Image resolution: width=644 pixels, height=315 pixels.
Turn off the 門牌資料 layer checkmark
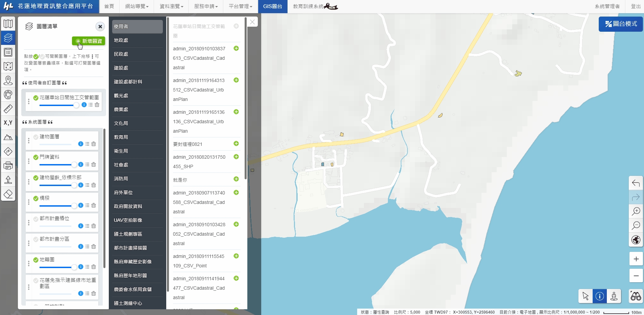[x=36, y=157]
